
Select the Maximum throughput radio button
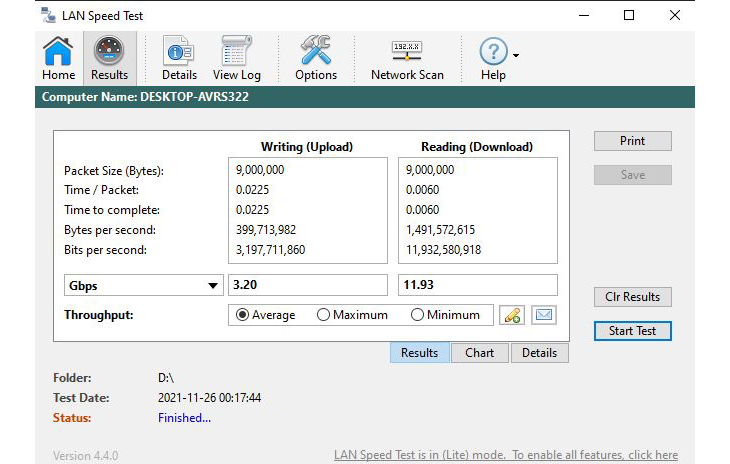(x=323, y=315)
